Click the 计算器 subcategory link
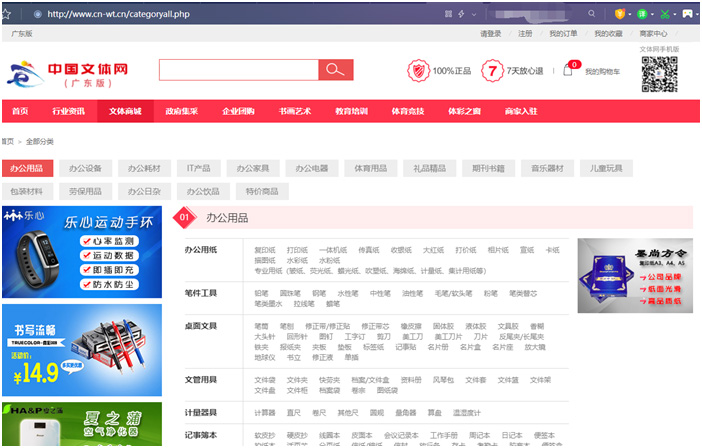702x448 pixels. 264,412
